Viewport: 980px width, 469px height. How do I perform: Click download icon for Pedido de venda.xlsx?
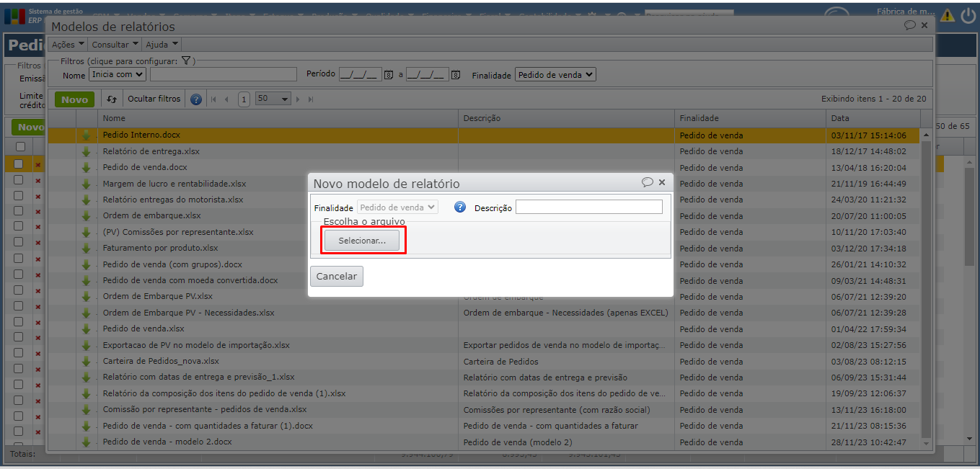pyautogui.click(x=87, y=329)
